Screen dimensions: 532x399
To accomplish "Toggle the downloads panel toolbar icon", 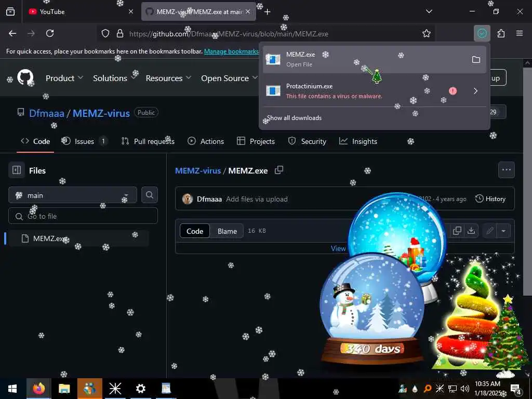I will click(x=482, y=33).
